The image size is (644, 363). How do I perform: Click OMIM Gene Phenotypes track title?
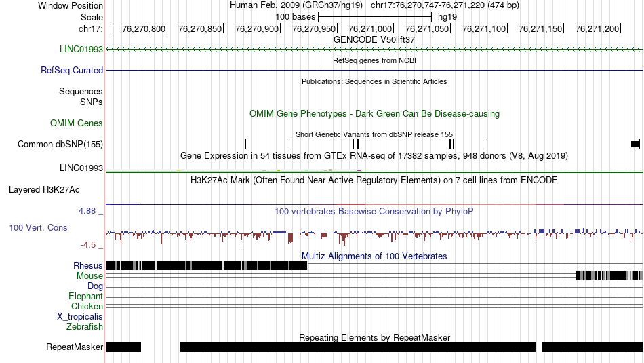tap(374, 113)
